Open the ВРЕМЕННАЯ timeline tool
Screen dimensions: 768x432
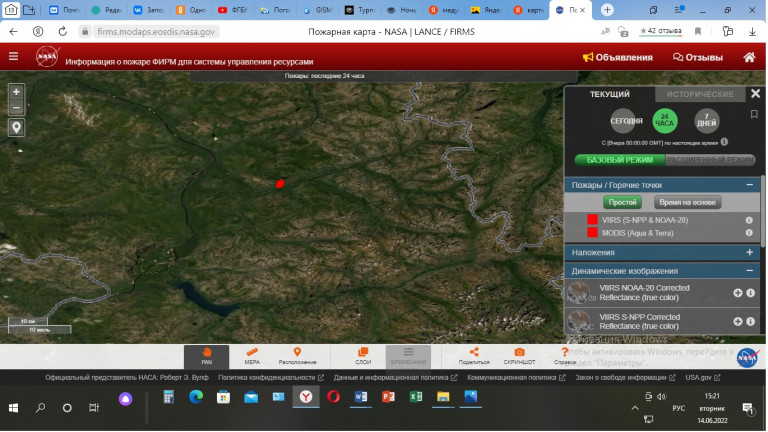coord(408,357)
